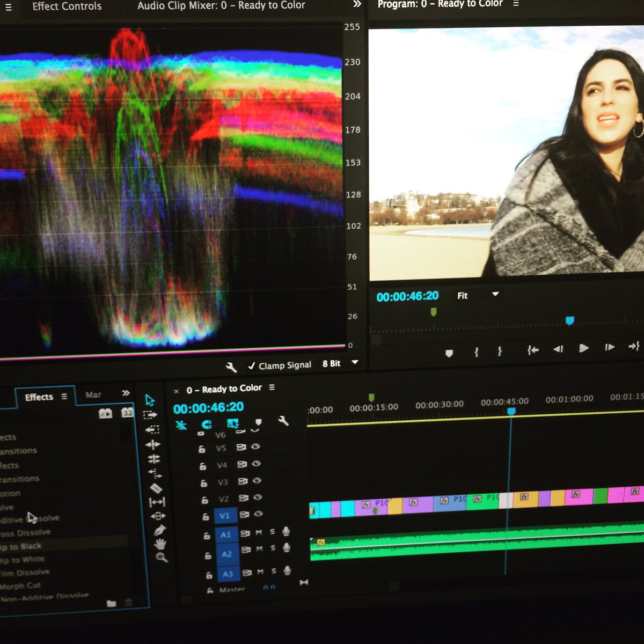Select the Zoom magnifier tool
Viewport: 644px width, 644px height.
coord(162,557)
